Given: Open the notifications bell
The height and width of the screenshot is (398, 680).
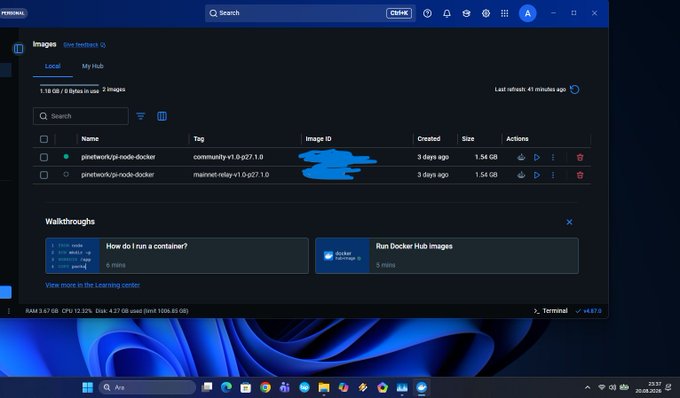Looking at the screenshot, I should click(447, 13).
